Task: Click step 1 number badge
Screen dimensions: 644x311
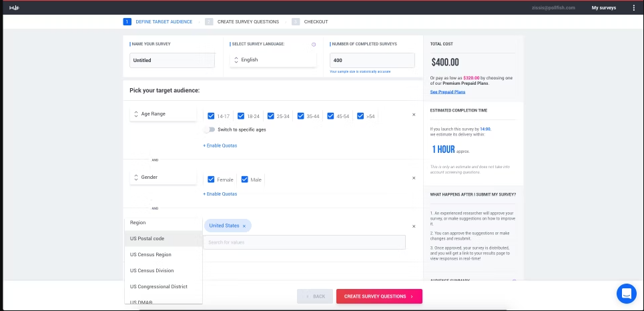Action: tap(127, 22)
